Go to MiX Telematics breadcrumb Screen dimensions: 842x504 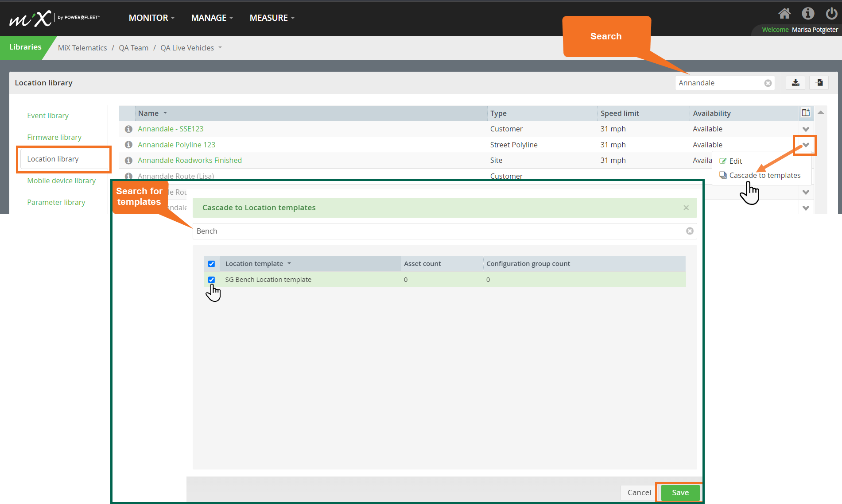coord(82,48)
